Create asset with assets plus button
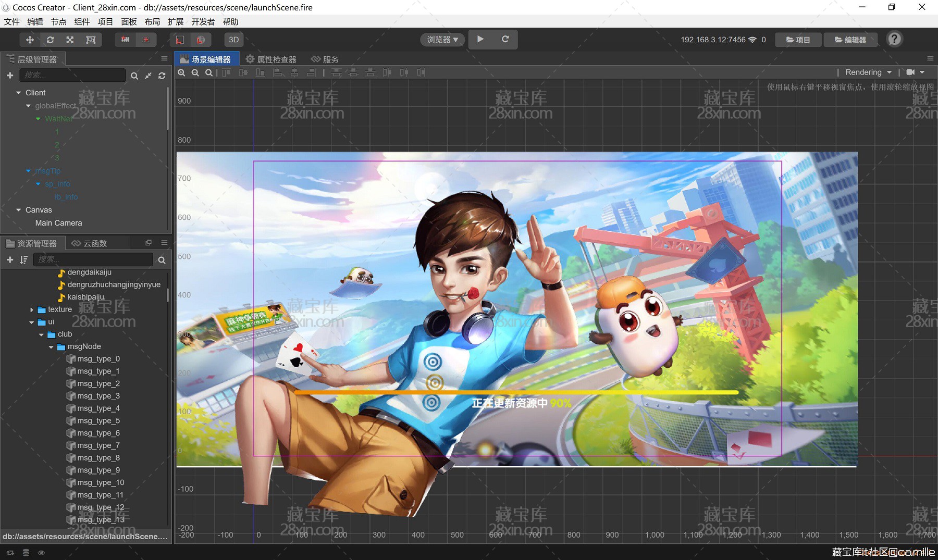 click(10, 259)
